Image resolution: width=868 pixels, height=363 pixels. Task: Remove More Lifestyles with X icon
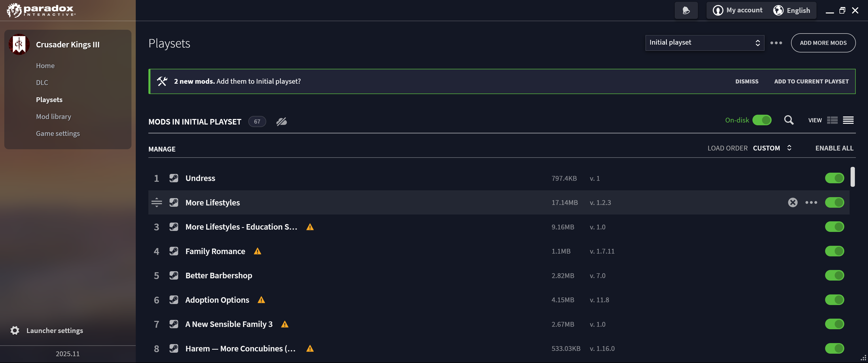[x=793, y=202]
